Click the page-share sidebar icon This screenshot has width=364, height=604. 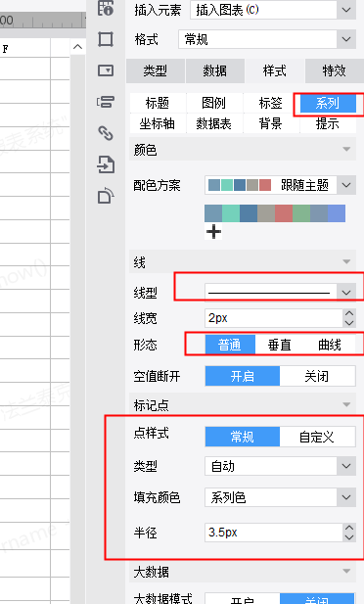(x=106, y=196)
